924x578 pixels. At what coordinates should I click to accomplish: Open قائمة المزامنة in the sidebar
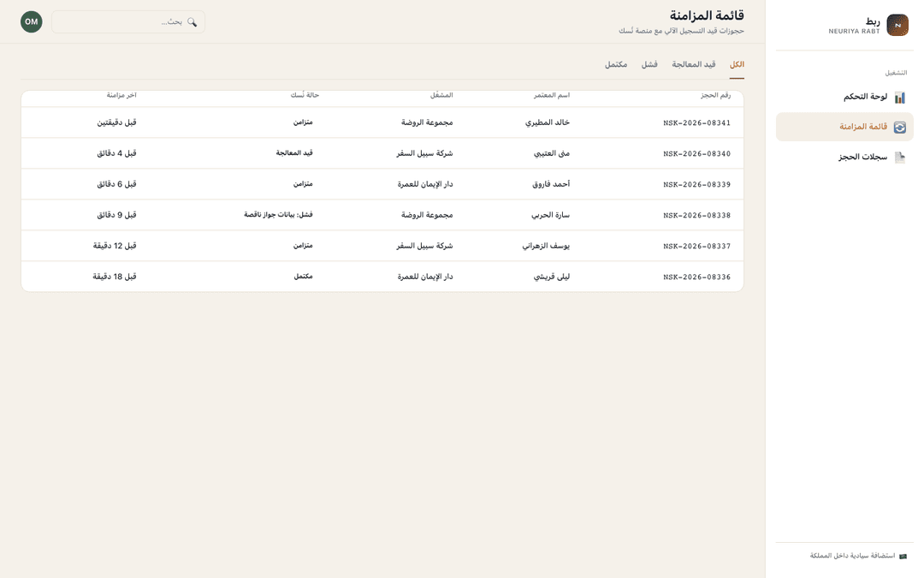coord(844,128)
